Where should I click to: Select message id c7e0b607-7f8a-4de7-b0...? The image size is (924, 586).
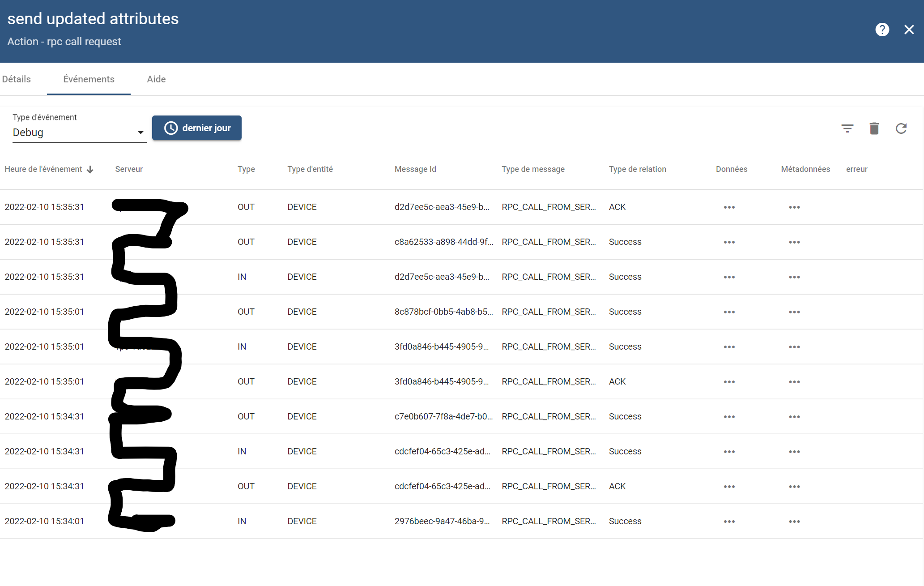(x=443, y=417)
